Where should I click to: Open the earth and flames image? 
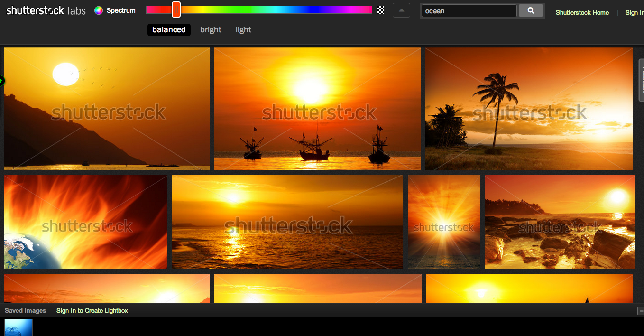[x=85, y=222]
